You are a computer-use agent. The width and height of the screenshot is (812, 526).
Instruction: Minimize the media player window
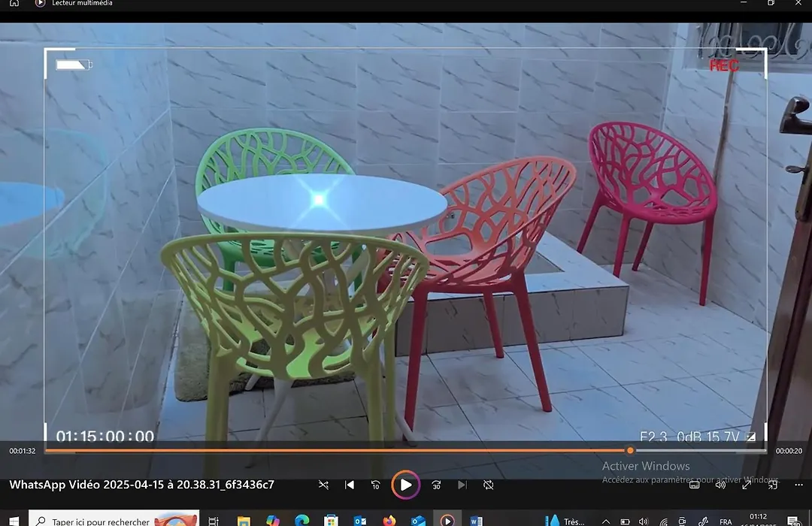[x=744, y=2]
